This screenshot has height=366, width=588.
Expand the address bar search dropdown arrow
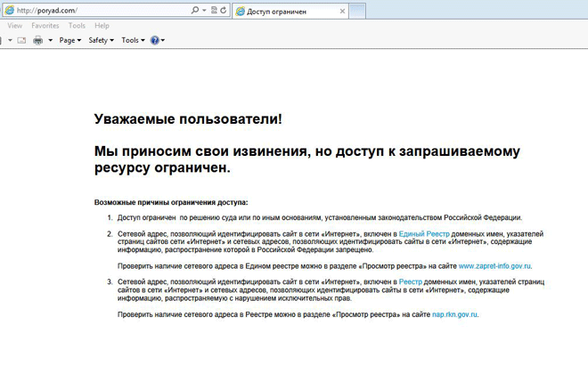(x=203, y=10)
